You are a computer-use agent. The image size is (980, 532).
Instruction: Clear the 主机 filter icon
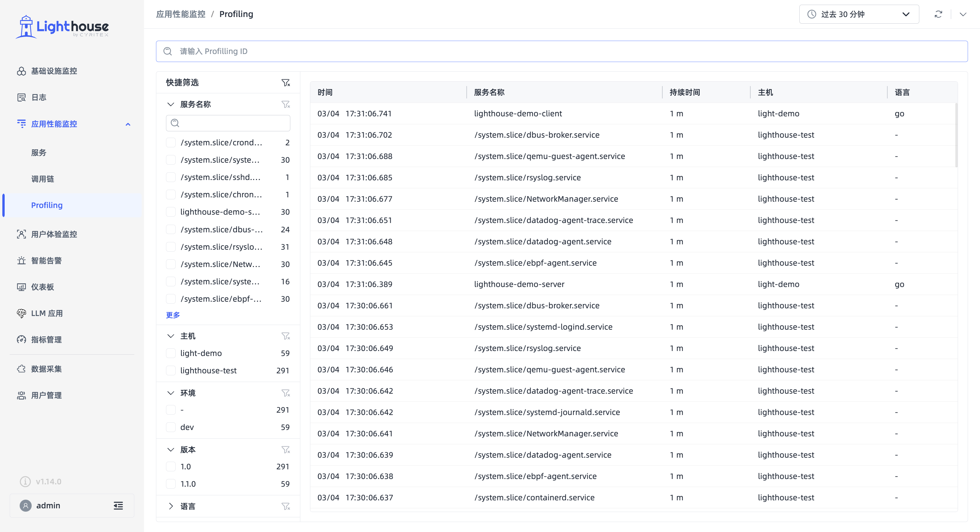point(286,336)
